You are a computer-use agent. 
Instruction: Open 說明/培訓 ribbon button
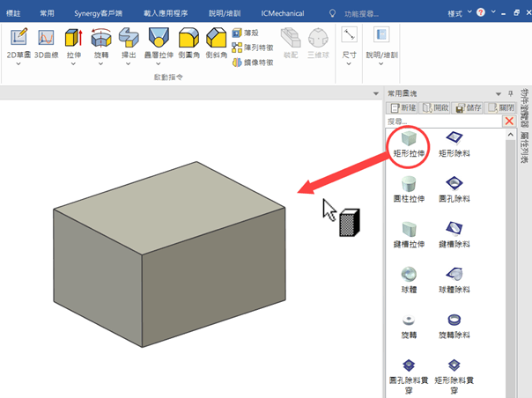[x=381, y=42]
